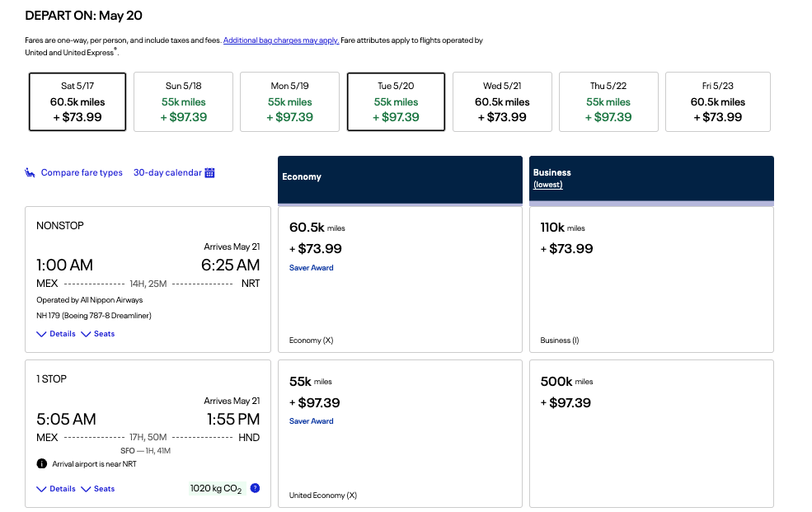Open the Additional bag charges link
The height and width of the screenshot is (512, 812).
pyautogui.click(x=281, y=40)
